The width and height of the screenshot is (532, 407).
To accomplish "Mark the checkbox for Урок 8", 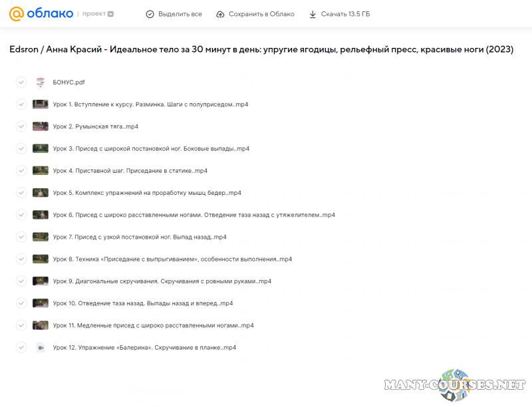I will click(21, 259).
